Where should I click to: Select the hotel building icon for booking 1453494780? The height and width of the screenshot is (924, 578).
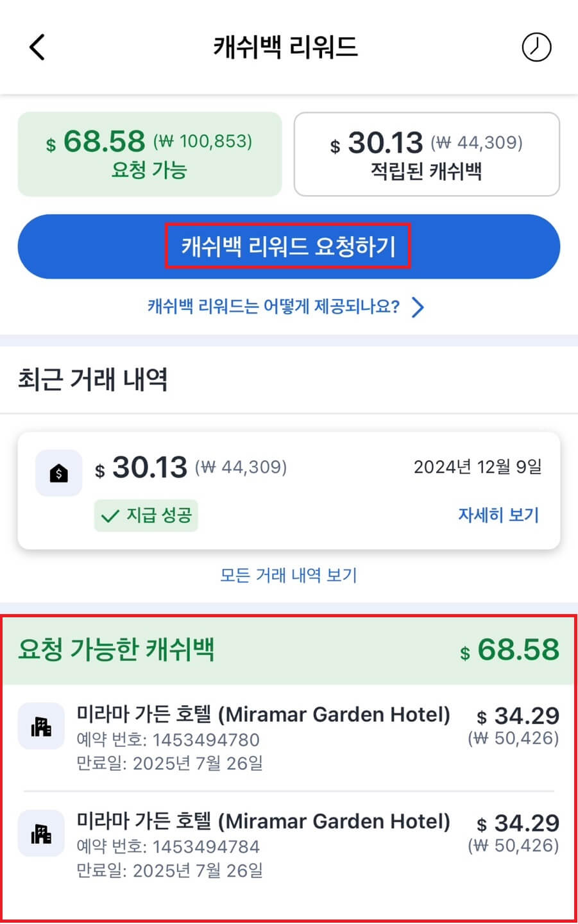tap(40, 726)
